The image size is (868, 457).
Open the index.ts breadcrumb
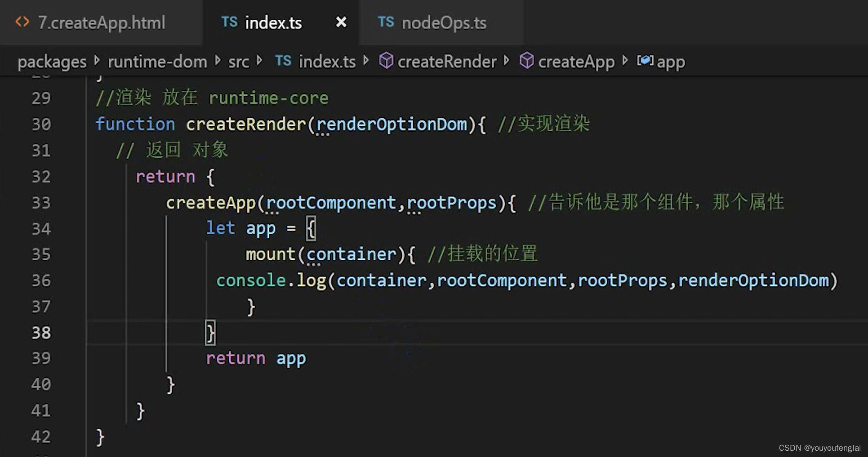327,62
